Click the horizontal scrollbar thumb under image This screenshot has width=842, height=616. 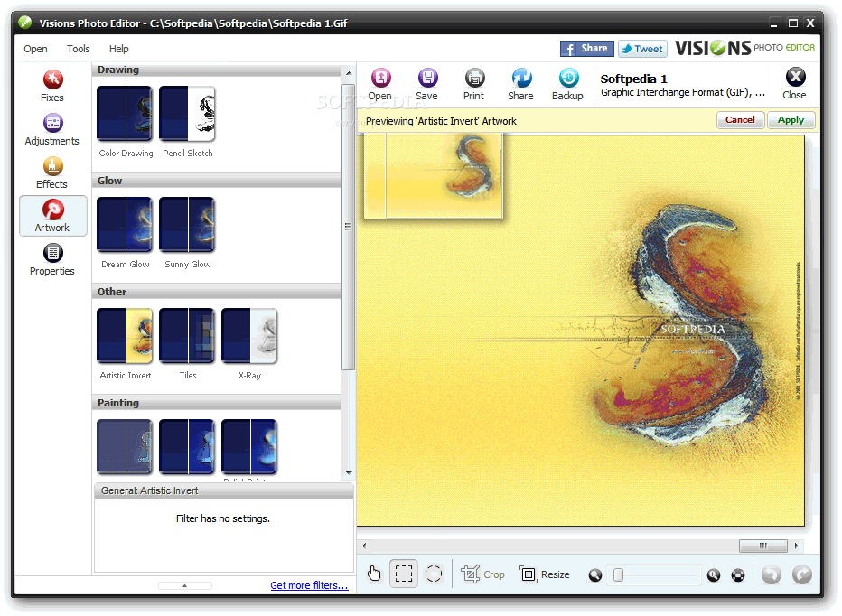(763, 546)
